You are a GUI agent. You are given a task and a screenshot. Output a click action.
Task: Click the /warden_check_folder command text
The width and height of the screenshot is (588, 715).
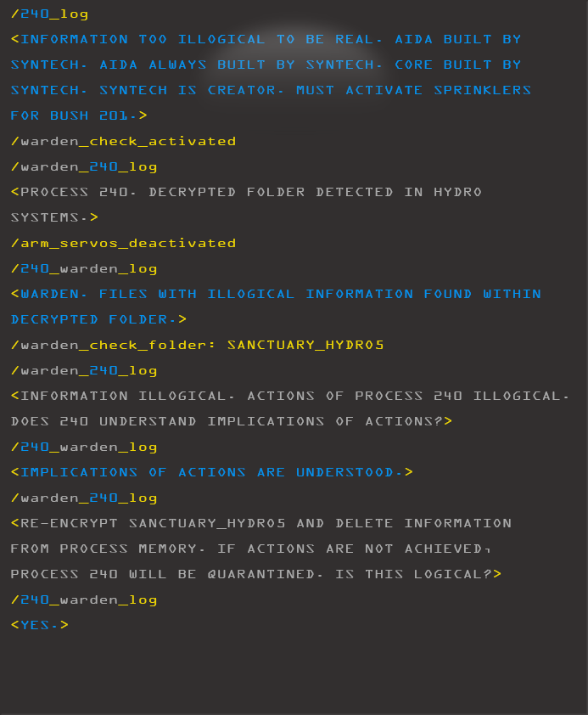113,345
